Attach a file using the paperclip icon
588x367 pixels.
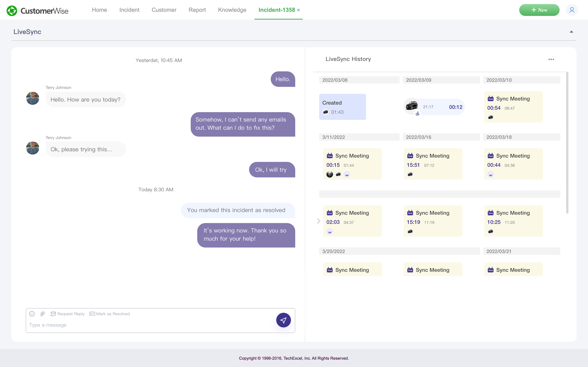42,314
